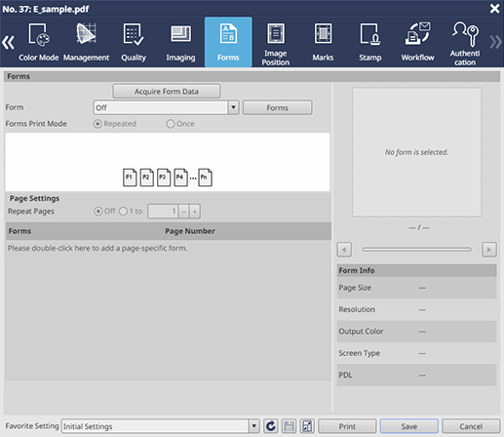Open the Quality settings icon
Screen dimensions: 504x437
(134, 34)
